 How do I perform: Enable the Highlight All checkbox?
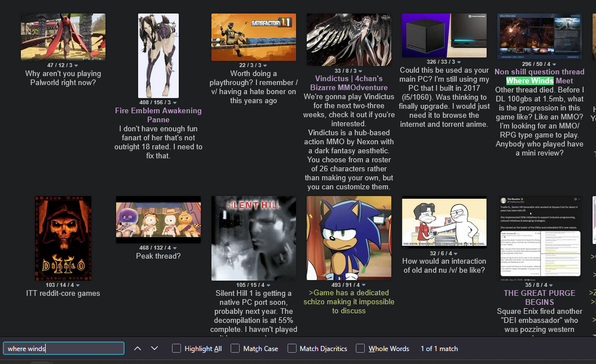click(x=176, y=348)
